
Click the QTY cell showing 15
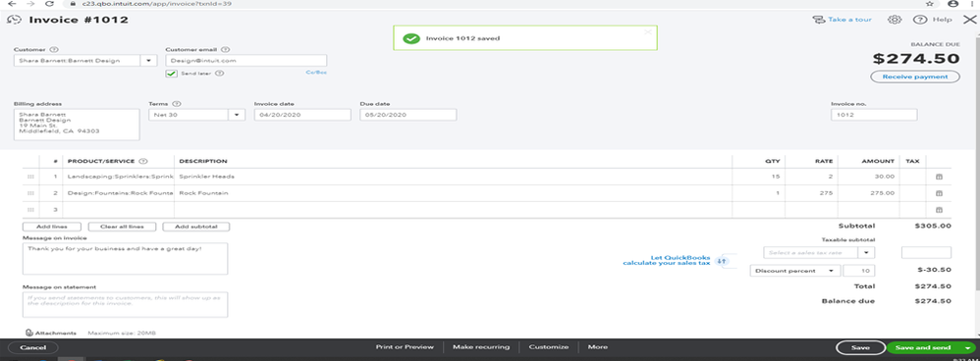coord(758,177)
